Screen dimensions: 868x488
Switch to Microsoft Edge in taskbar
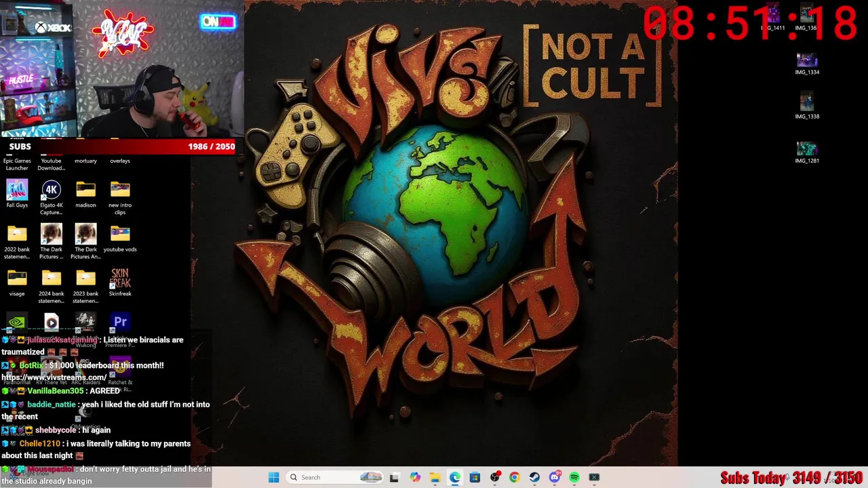(454, 477)
